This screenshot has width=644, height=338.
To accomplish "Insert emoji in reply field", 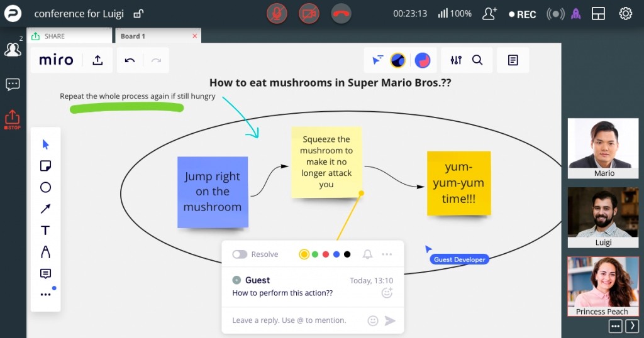I will 373,320.
